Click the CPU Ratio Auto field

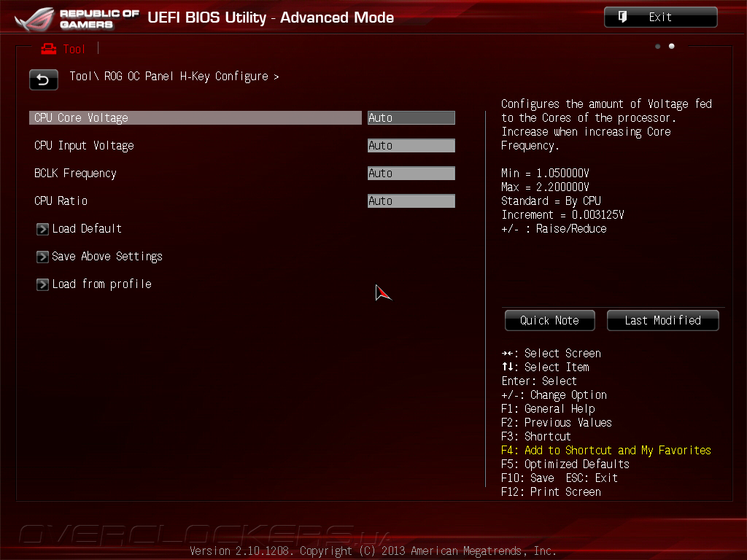[x=411, y=201]
